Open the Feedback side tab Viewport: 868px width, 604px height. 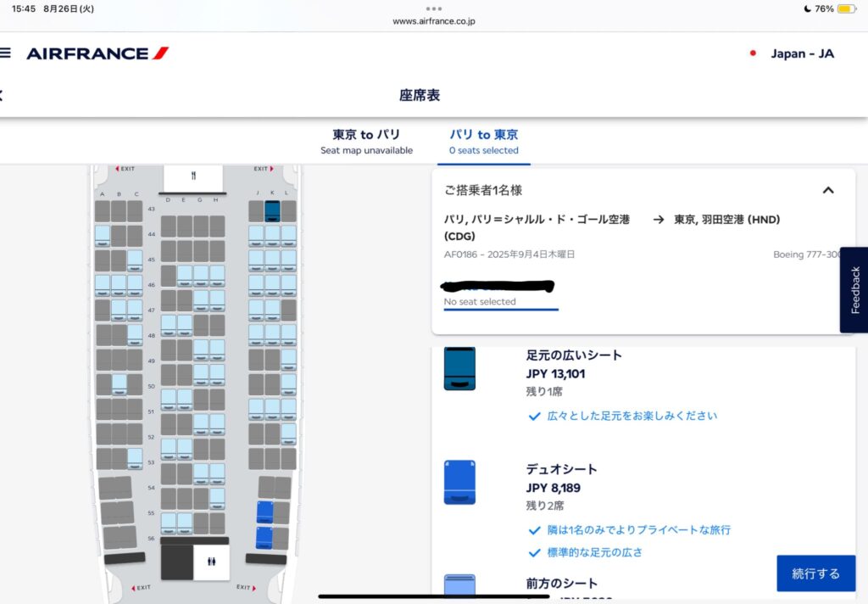click(x=854, y=290)
